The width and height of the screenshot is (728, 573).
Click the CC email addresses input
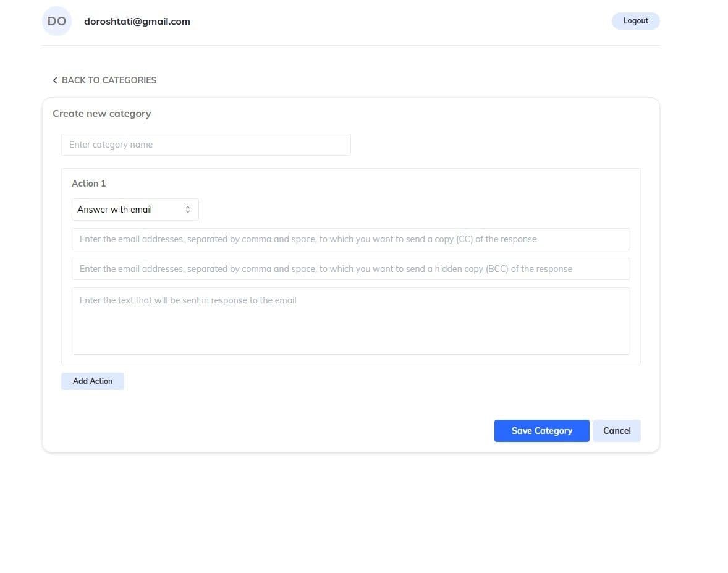(x=350, y=239)
